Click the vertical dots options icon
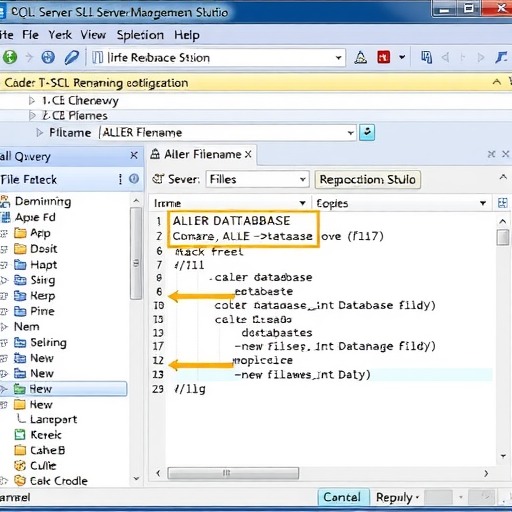Screen dimensions: 512x512 120,179
